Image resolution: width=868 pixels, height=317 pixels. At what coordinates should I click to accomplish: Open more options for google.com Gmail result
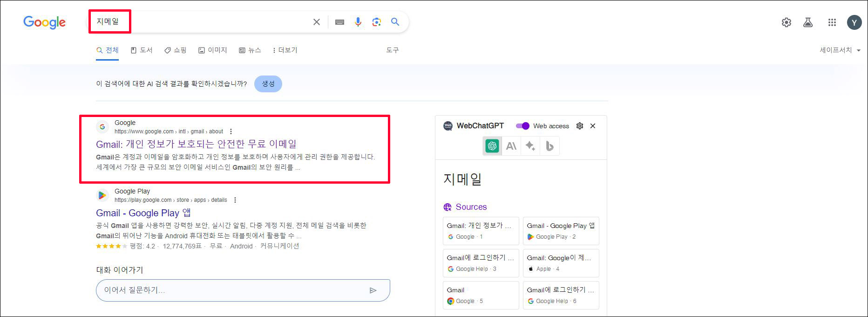coord(231,131)
